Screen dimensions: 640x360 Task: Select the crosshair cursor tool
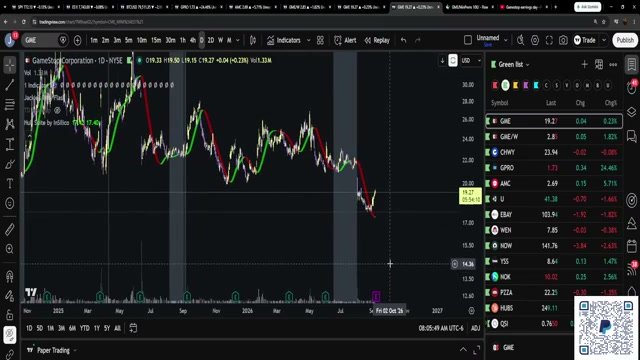(10, 65)
